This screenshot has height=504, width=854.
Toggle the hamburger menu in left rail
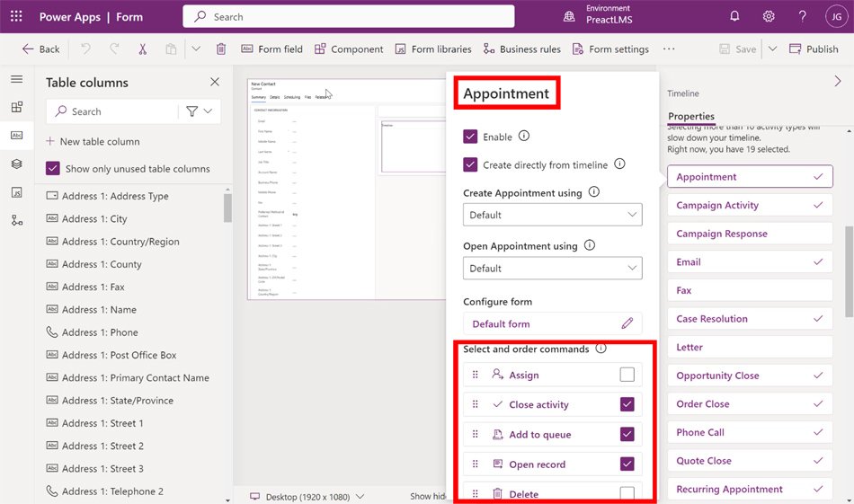17,79
